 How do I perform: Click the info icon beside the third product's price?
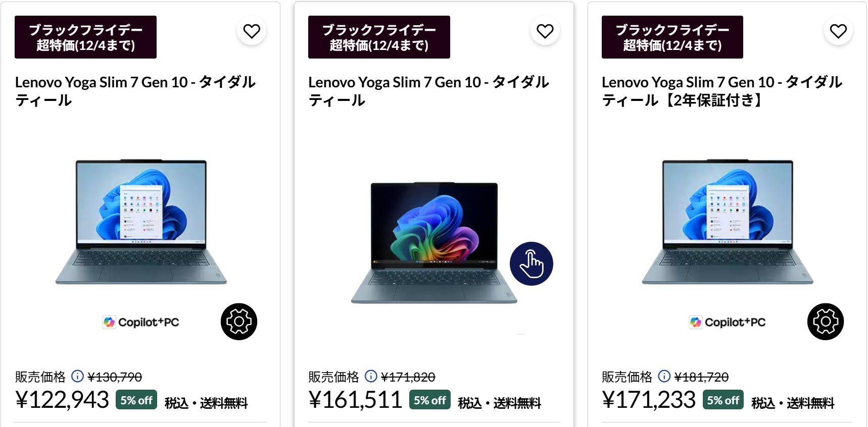[663, 376]
